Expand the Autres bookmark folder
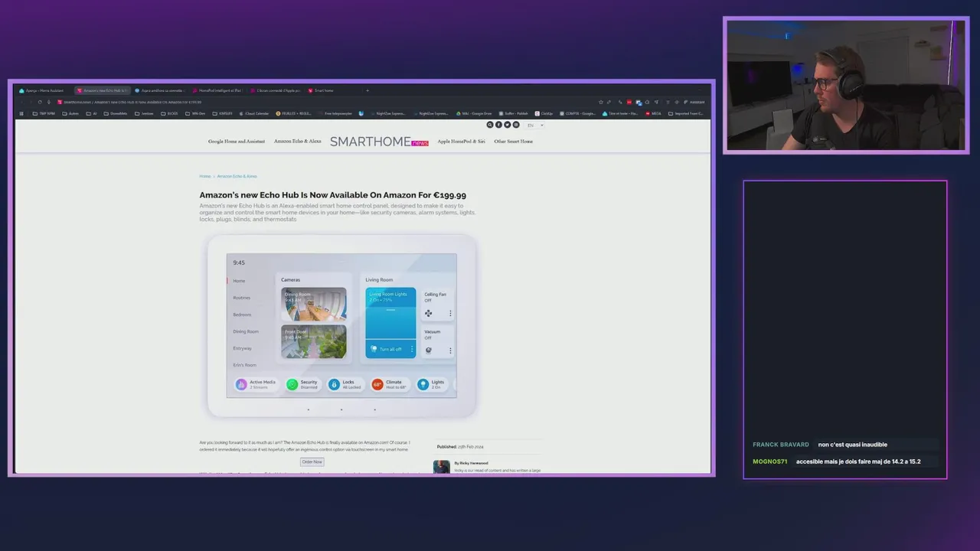Image resolution: width=980 pixels, height=551 pixels. (70, 113)
